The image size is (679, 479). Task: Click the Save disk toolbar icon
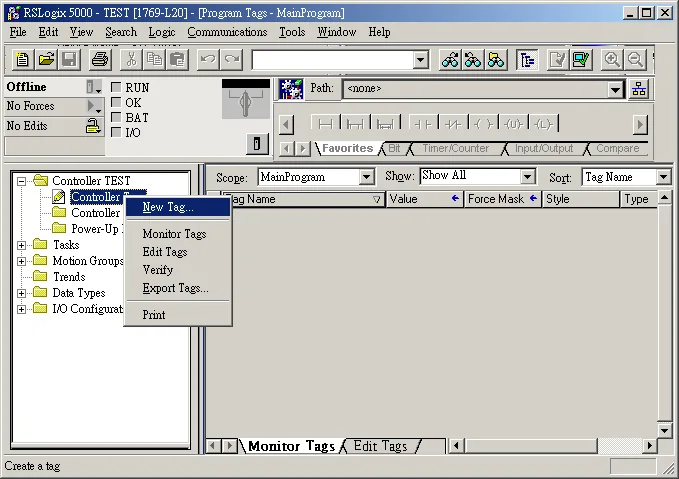[x=69, y=59]
